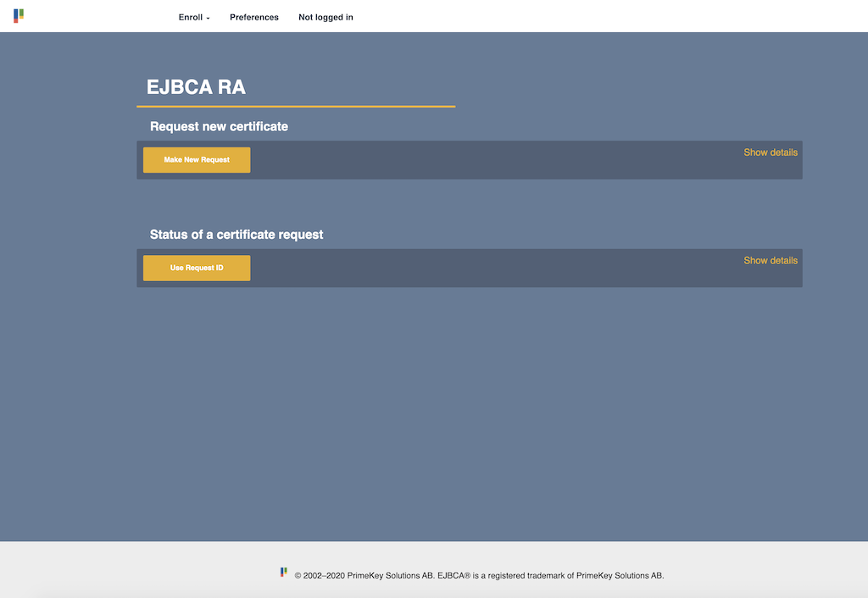Click the PrimeKey logo in top navigation bar
Screen dimensions: 868x598
pyautogui.click(x=19, y=16)
